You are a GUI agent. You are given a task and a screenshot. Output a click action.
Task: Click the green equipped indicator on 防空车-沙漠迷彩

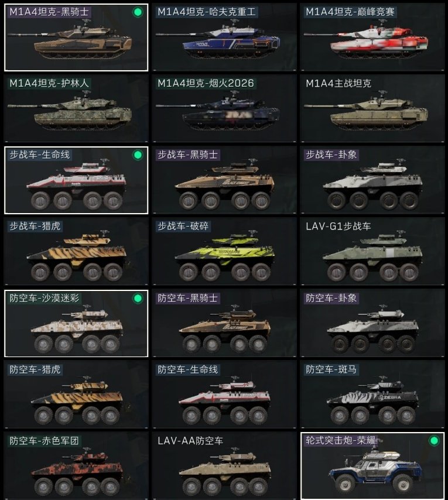[138, 299]
